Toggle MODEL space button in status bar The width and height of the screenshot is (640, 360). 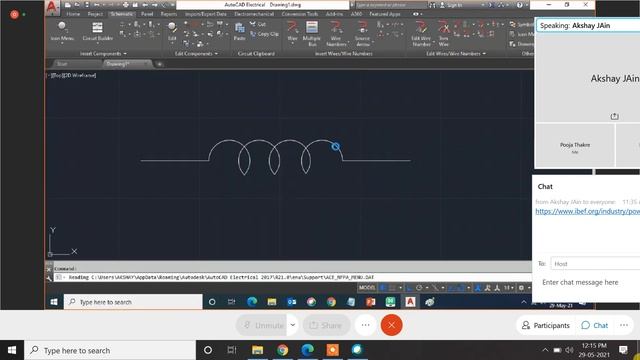[x=367, y=288]
